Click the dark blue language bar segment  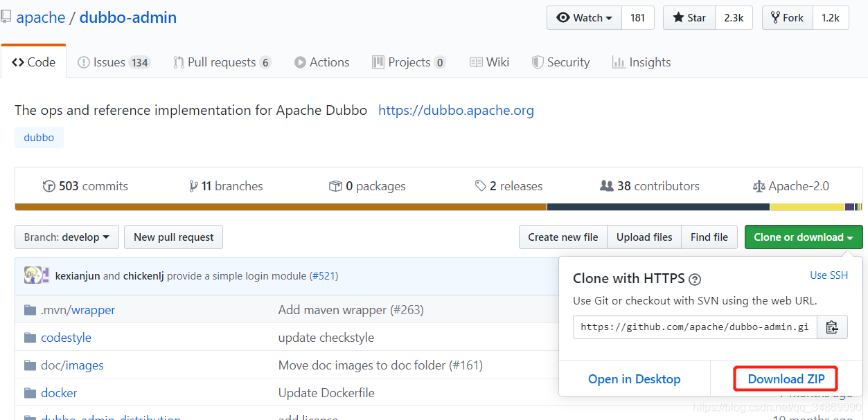tap(658, 207)
